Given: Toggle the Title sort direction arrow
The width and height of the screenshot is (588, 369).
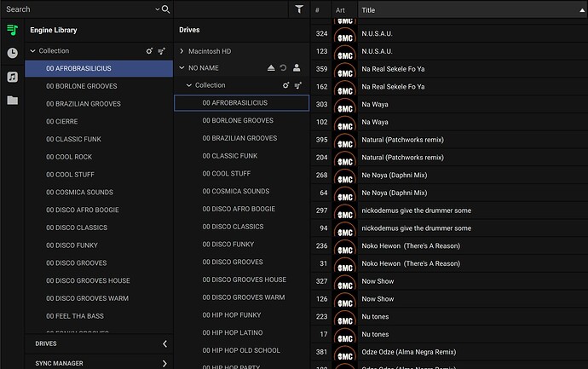Looking at the screenshot, I should point(582,10).
